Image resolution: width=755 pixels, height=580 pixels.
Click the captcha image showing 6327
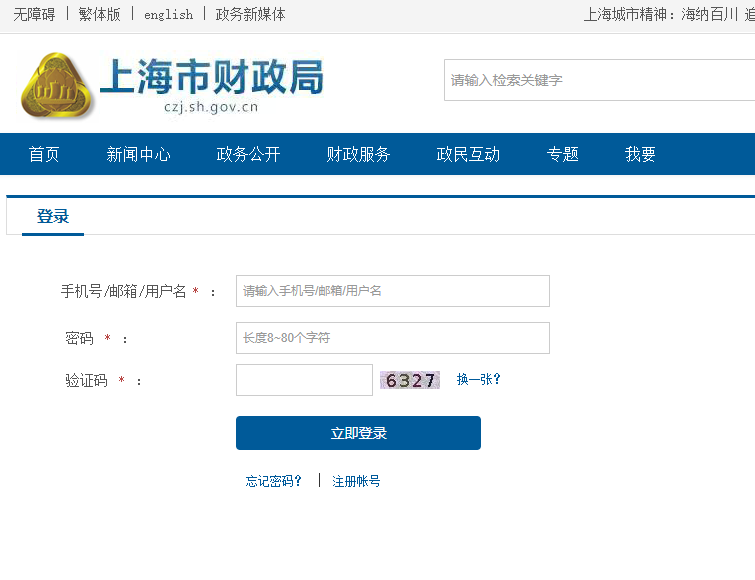410,380
